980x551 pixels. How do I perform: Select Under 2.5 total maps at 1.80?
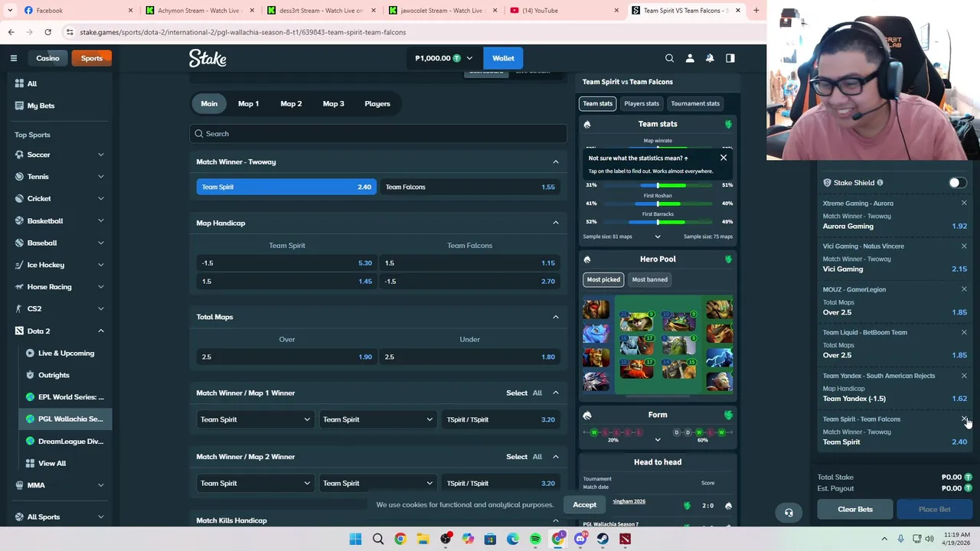tap(470, 357)
